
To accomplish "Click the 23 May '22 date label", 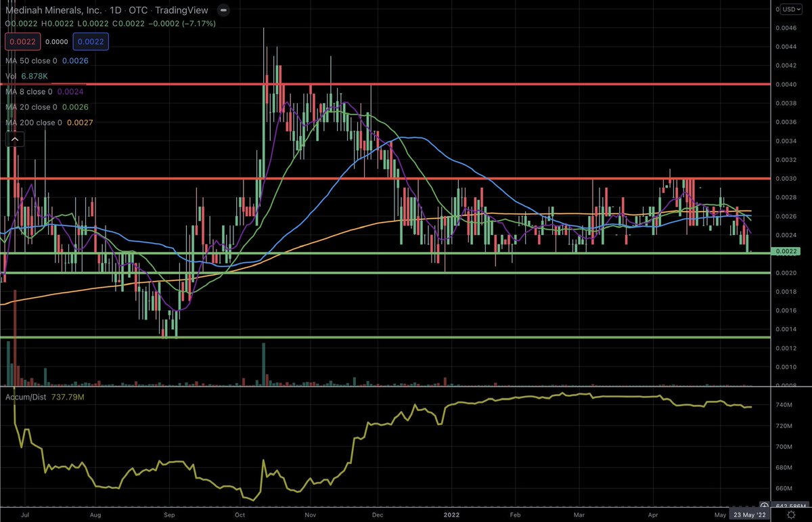I will coord(751,515).
